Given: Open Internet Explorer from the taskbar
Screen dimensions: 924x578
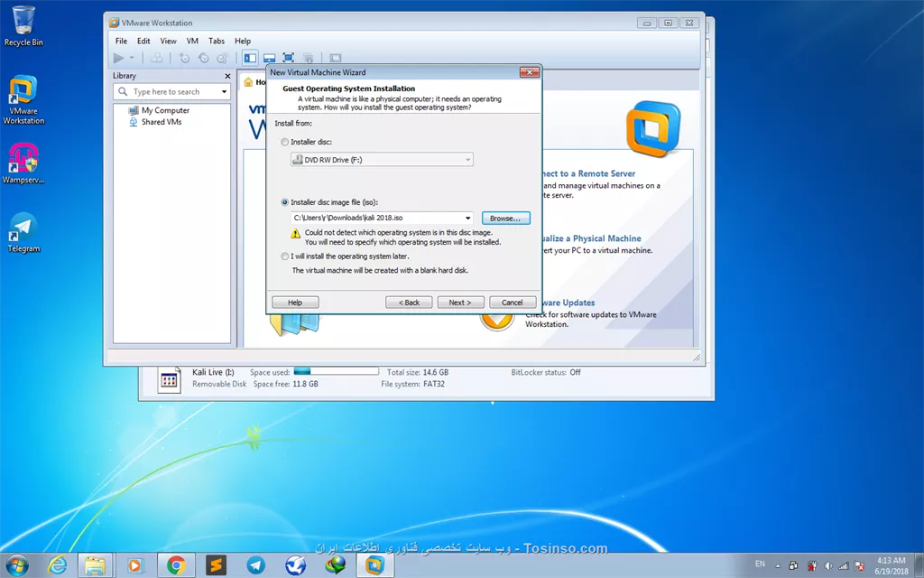Looking at the screenshot, I should click(x=57, y=565).
